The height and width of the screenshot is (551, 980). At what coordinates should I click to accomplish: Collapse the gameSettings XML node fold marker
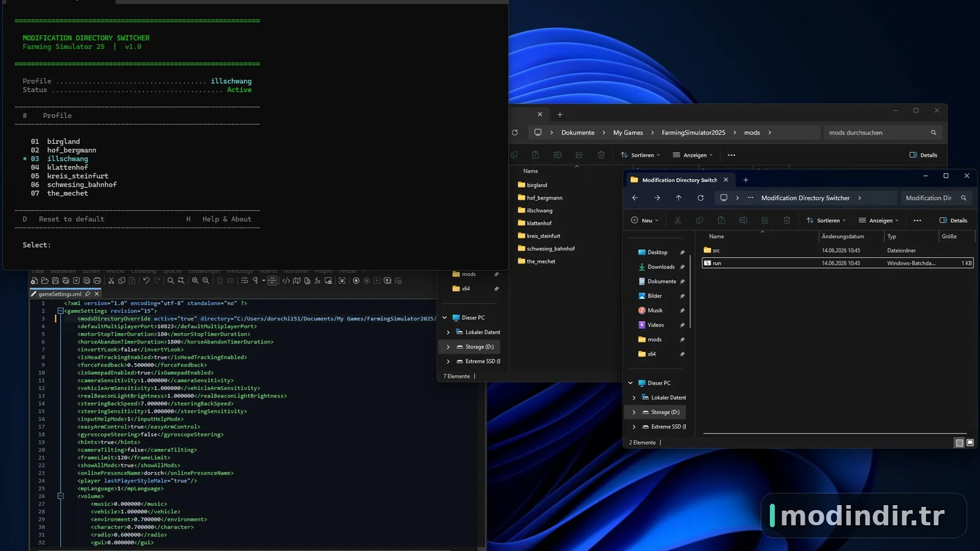click(x=61, y=311)
